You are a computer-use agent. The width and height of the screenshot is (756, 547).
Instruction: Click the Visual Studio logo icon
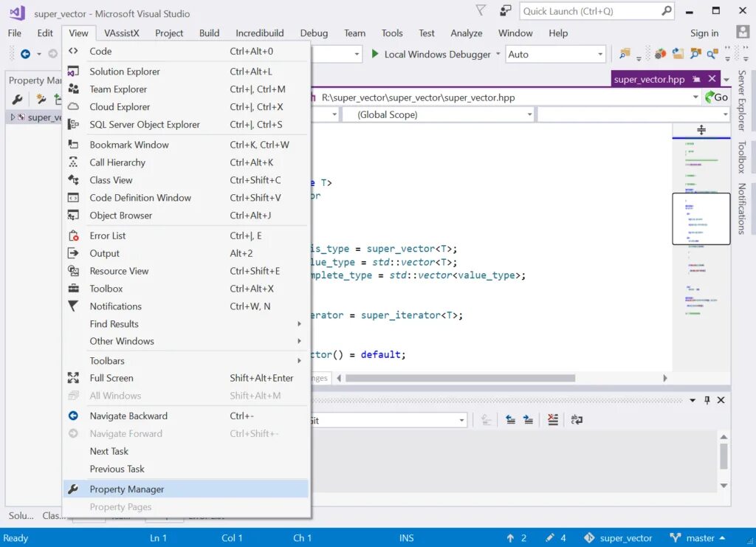tap(17, 13)
